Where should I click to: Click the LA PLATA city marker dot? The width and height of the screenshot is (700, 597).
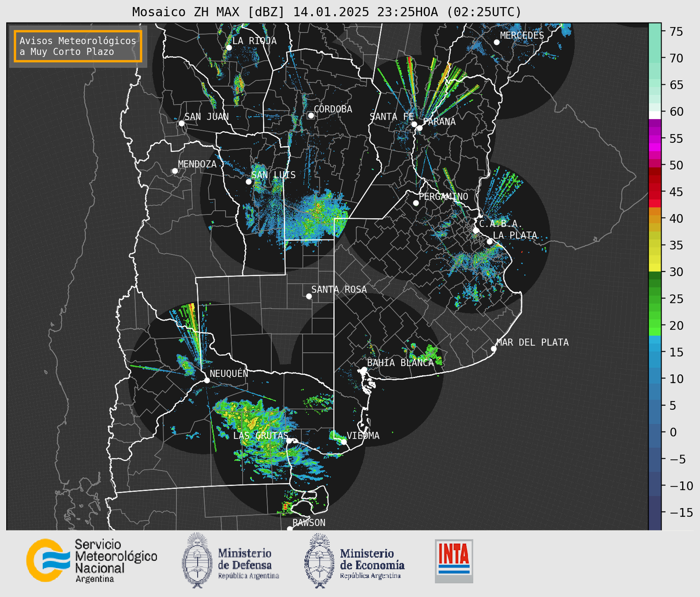pyautogui.click(x=490, y=242)
